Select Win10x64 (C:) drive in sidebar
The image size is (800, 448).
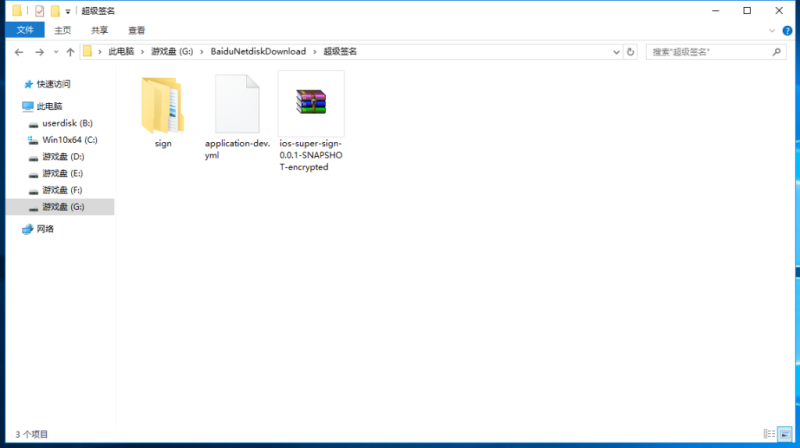pos(69,139)
